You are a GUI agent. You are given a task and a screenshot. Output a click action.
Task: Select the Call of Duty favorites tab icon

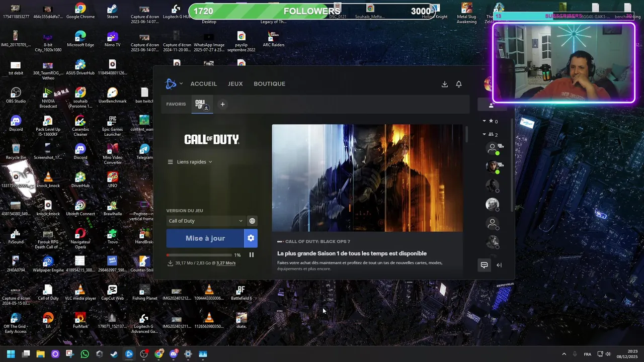[x=202, y=105]
